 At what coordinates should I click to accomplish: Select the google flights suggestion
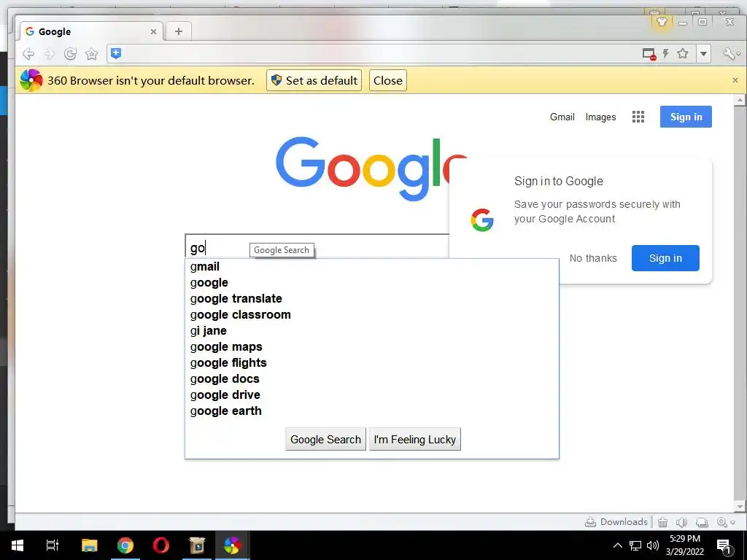click(371, 363)
